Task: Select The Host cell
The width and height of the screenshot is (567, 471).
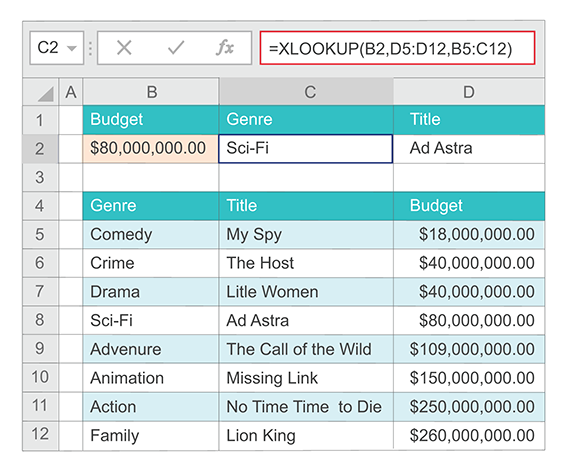Action: point(306,263)
